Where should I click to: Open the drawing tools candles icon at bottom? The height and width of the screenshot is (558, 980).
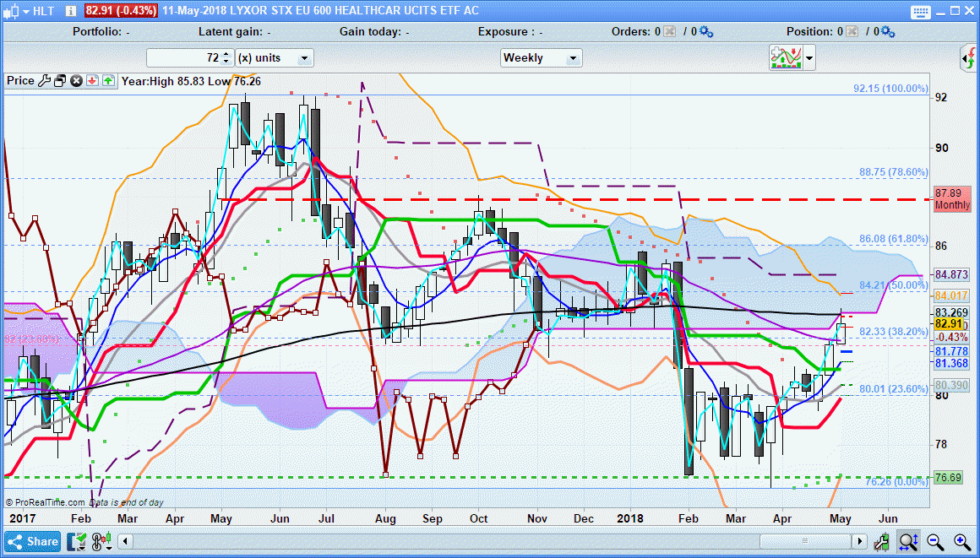(x=101, y=541)
